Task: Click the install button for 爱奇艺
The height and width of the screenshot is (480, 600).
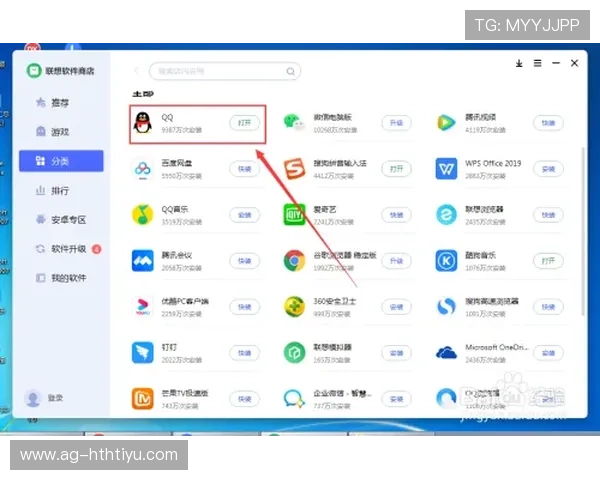Action: click(396, 215)
